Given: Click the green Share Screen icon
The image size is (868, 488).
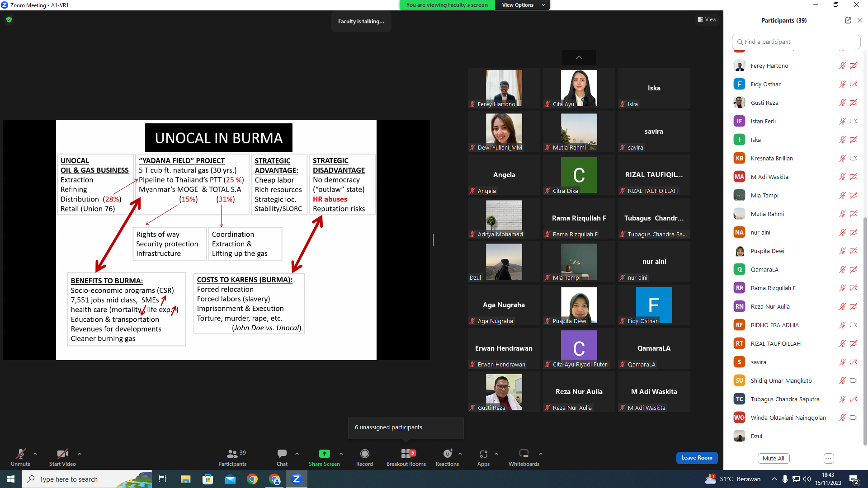Looking at the screenshot, I should click(324, 454).
